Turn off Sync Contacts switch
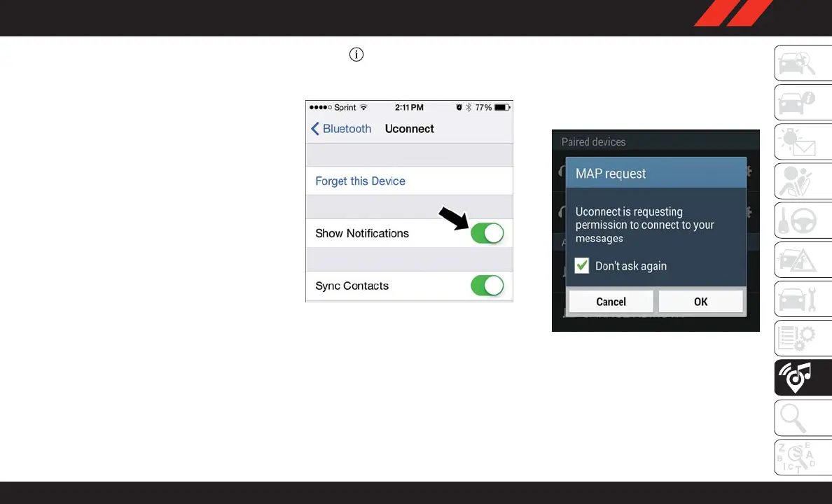Screen dimensions: 832x504 [x=487, y=286]
